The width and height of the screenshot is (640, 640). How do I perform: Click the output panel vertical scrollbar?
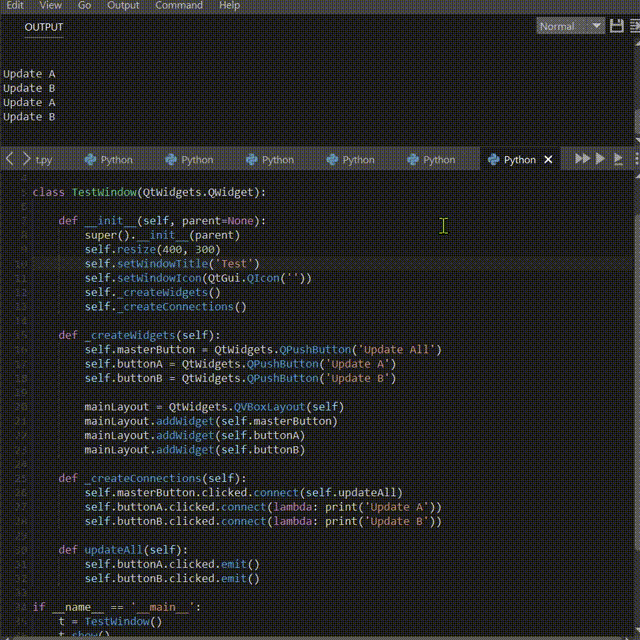[x=637, y=121]
